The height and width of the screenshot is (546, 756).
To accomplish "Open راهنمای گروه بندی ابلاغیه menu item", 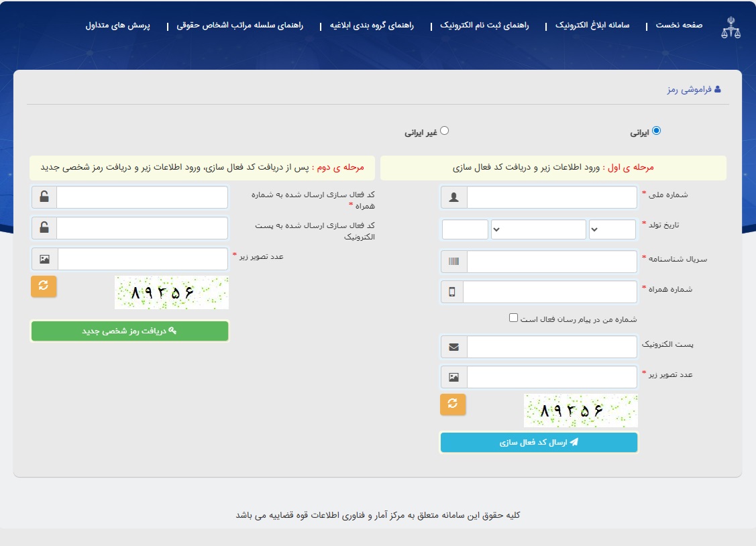I will [x=372, y=25].
